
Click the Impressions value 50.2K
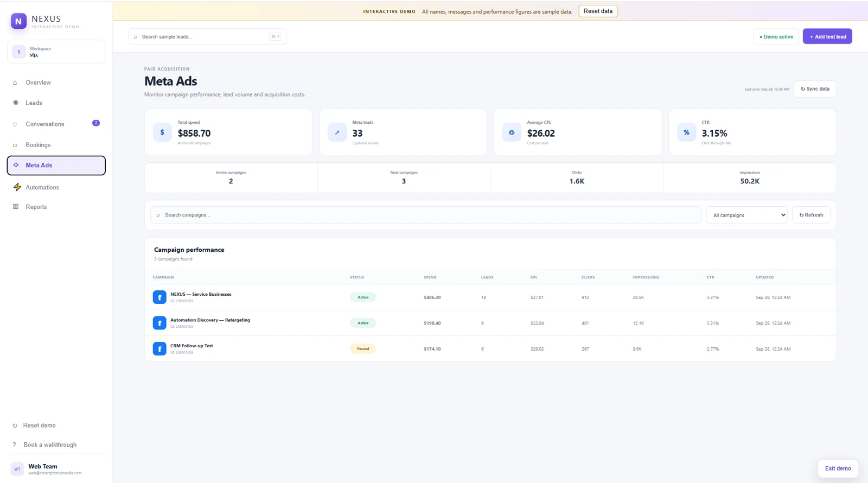[750, 181]
